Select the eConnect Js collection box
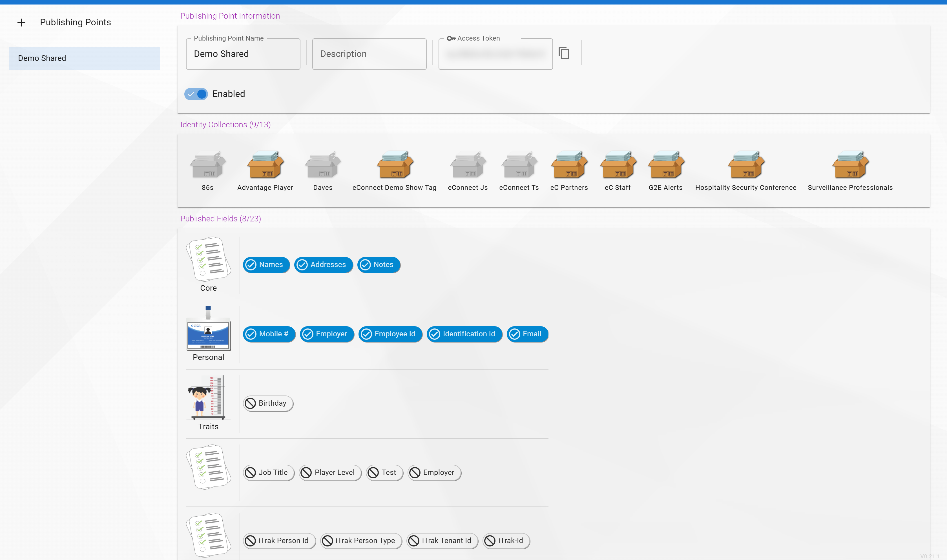947x560 pixels. 468,165
